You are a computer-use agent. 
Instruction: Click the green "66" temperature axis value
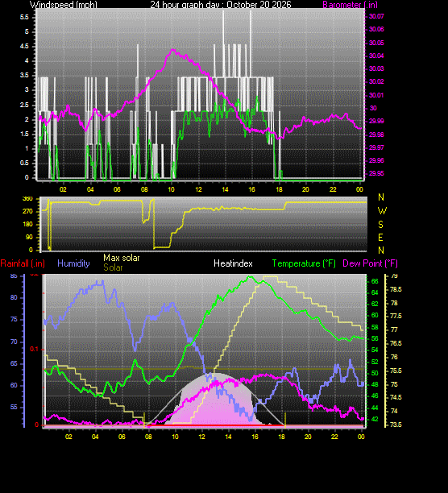point(375,281)
